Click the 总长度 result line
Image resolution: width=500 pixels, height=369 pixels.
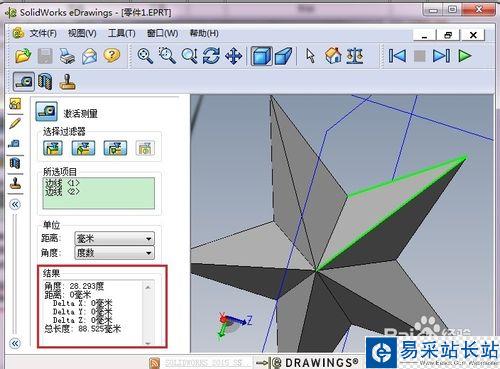tap(82, 329)
